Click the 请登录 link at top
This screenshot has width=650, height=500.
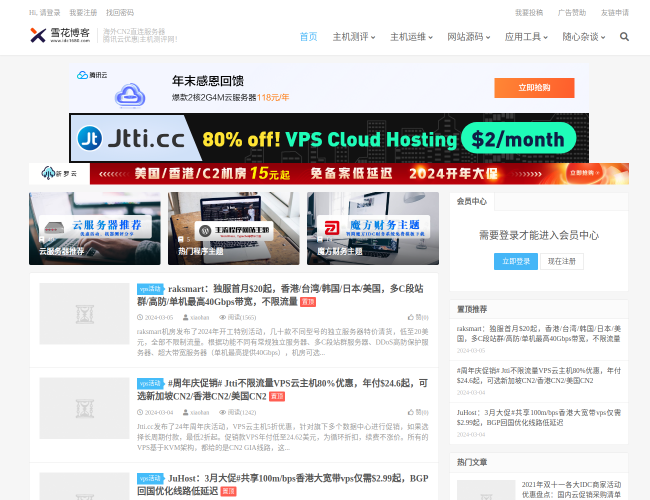pyautogui.click(x=50, y=13)
